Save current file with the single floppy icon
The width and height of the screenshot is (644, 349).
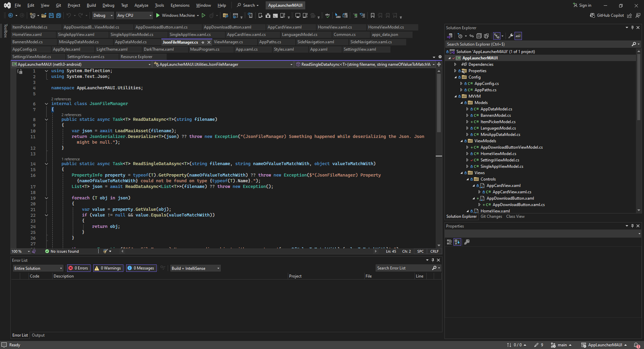(51, 15)
